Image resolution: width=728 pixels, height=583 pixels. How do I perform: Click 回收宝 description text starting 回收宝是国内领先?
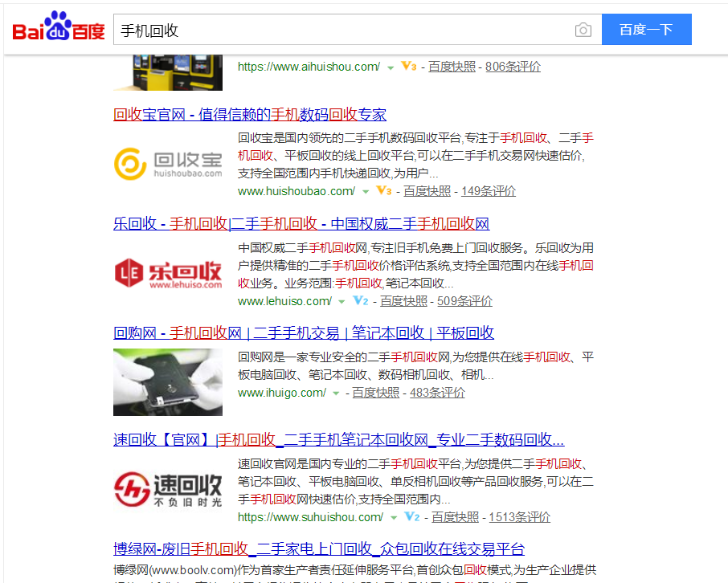pyautogui.click(x=415, y=156)
